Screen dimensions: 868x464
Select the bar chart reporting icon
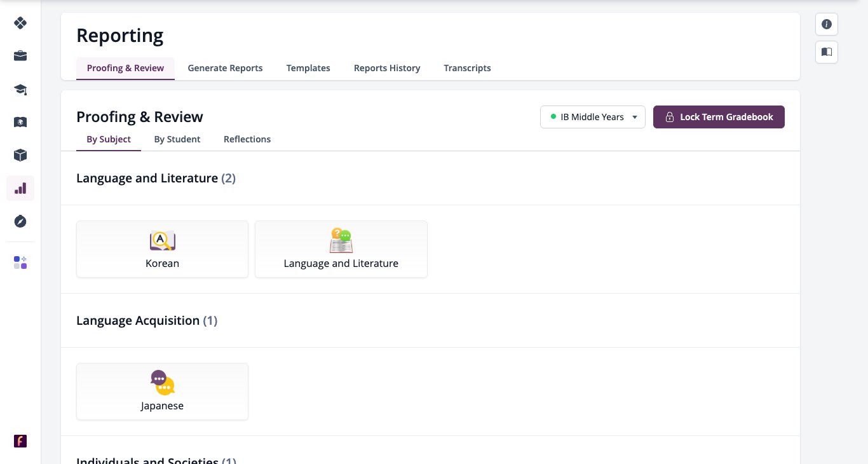coord(20,188)
